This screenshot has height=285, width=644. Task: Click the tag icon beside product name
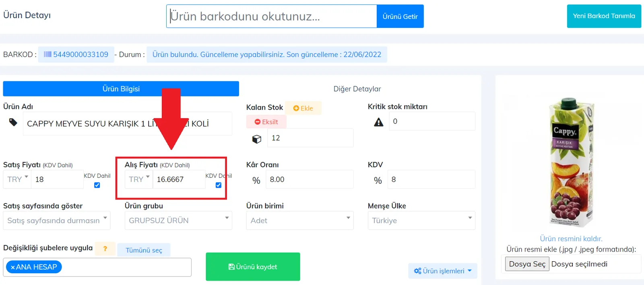point(13,122)
